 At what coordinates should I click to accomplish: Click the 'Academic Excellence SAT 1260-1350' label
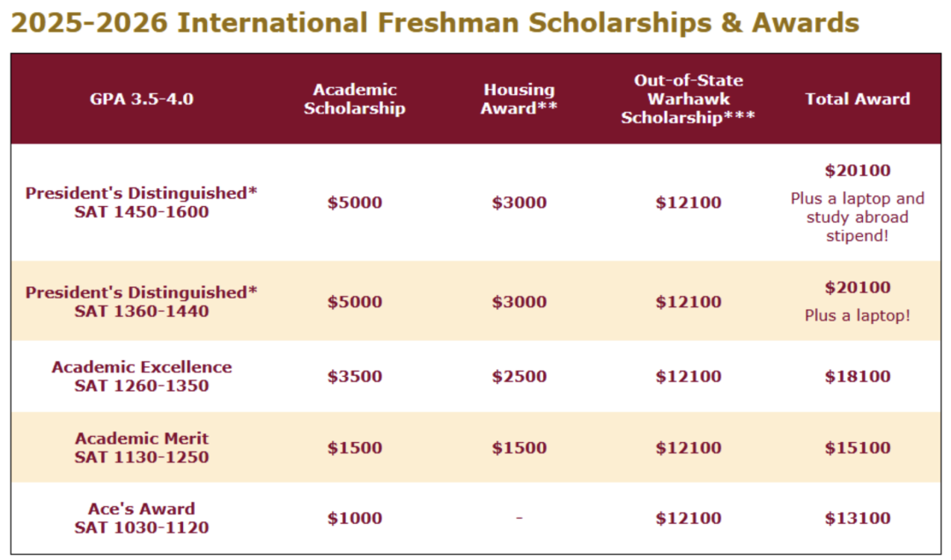(x=142, y=376)
